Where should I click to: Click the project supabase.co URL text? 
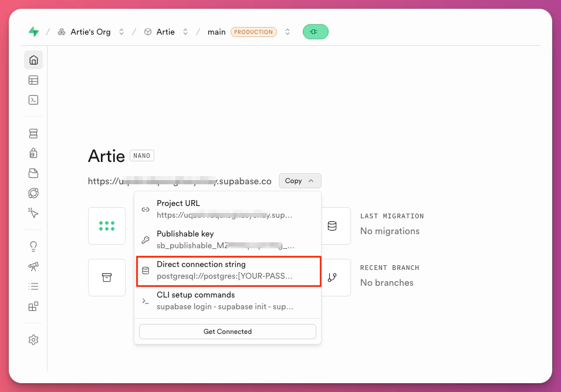pos(180,181)
